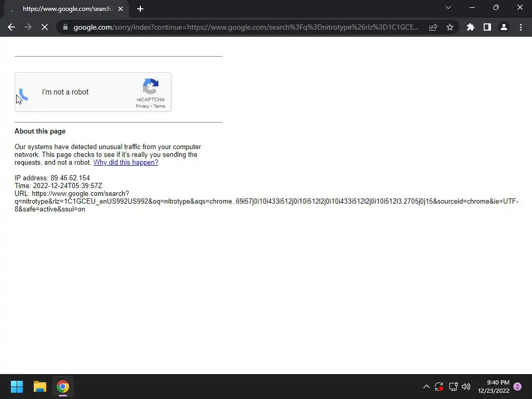The width and height of the screenshot is (532, 399).
Task: Show hidden system tray icons chevron
Action: tap(427, 387)
